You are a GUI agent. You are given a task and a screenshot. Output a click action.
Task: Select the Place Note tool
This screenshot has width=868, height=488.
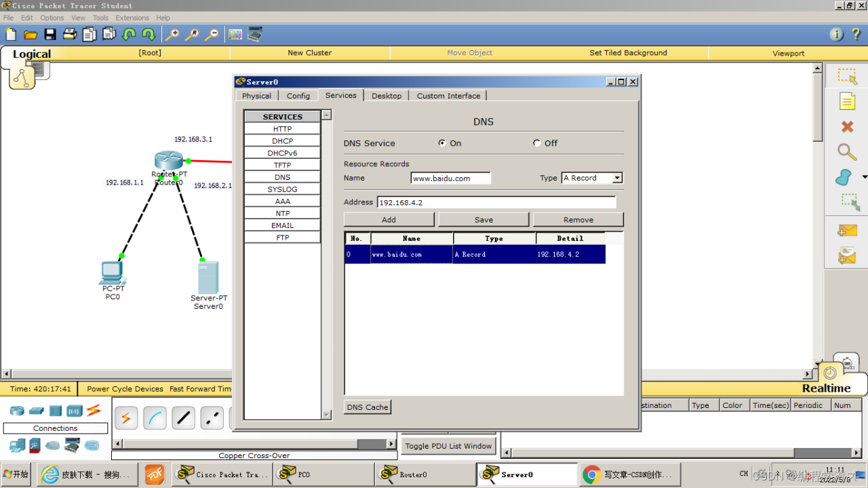[847, 102]
